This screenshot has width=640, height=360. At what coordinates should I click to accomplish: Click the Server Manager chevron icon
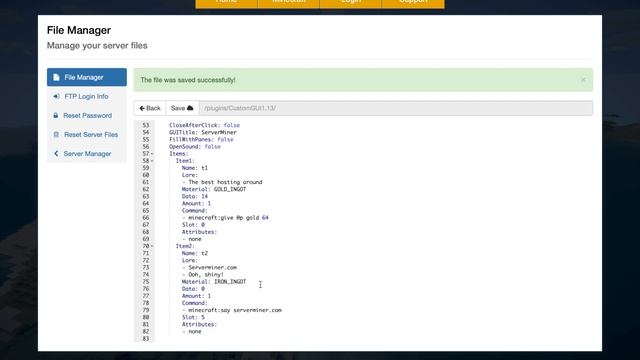tap(56, 153)
